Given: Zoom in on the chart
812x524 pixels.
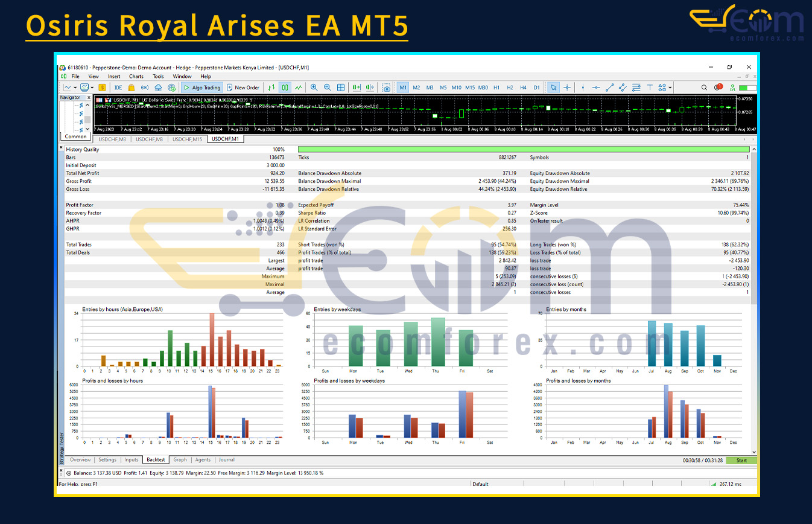Looking at the screenshot, I should point(314,88).
